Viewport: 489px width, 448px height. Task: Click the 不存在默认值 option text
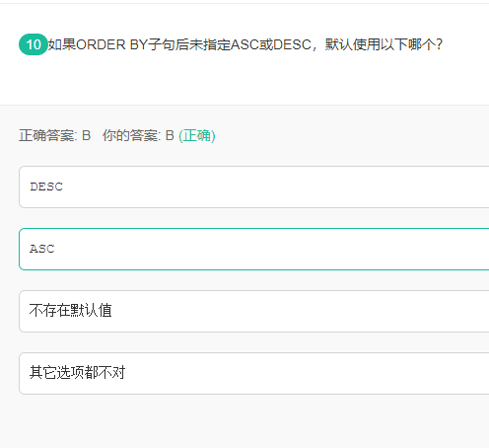click(71, 311)
